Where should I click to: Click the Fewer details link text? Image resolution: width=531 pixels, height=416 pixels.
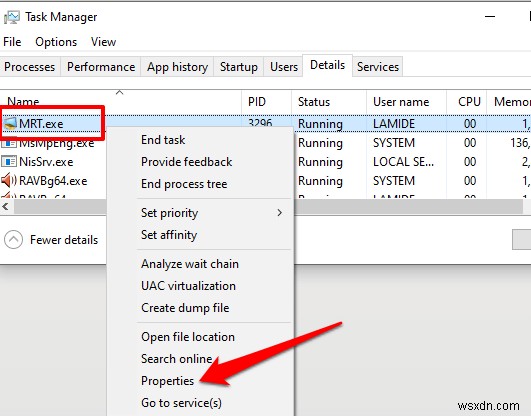[x=64, y=240]
